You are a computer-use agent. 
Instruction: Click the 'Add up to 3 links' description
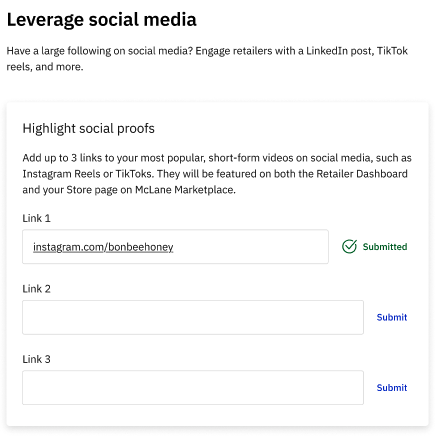pyautogui.click(x=217, y=174)
